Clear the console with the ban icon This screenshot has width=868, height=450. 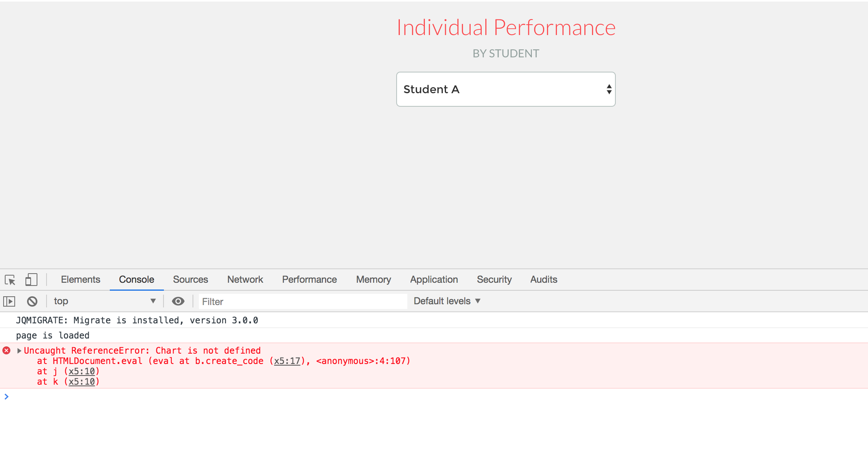tap(32, 301)
